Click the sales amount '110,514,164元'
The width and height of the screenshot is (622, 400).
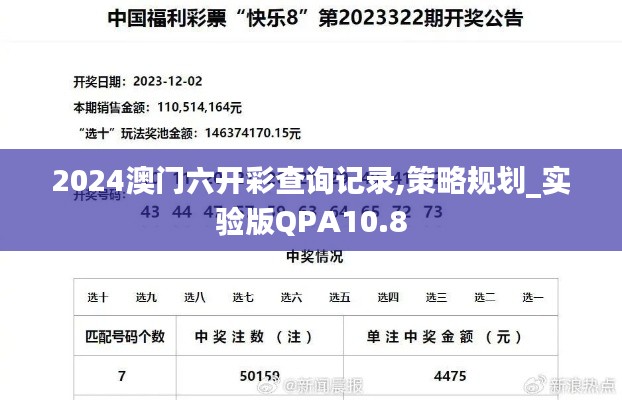(x=200, y=107)
